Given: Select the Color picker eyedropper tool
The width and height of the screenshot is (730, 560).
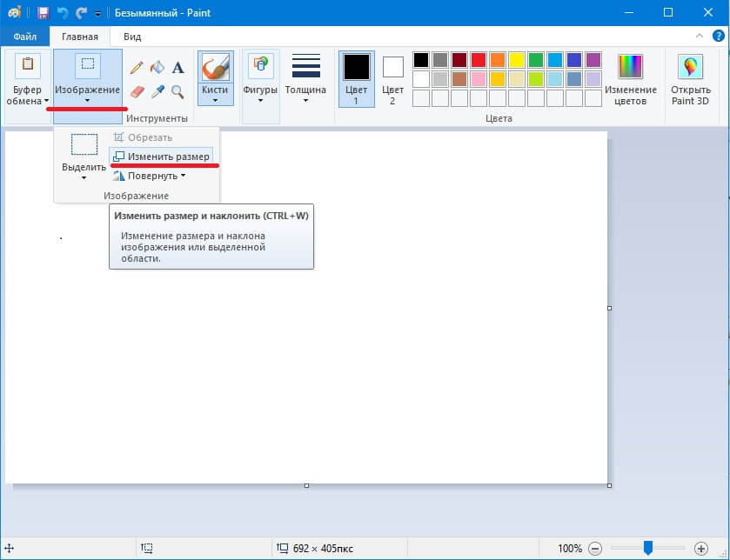Looking at the screenshot, I should coord(157,91).
